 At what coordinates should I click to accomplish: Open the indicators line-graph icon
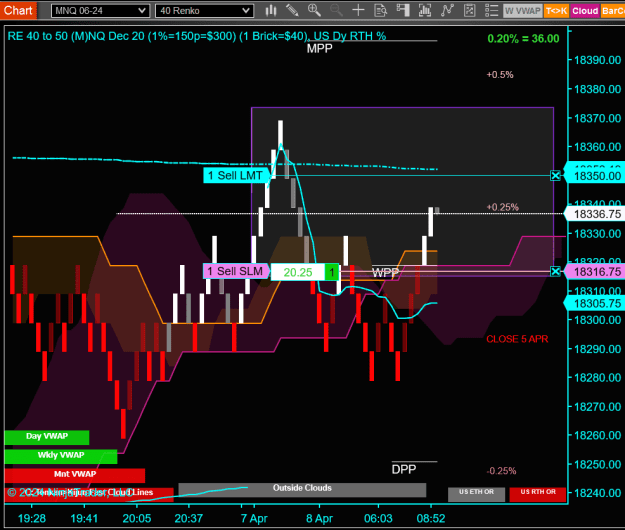pyautogui.click(x=447, y=11)
